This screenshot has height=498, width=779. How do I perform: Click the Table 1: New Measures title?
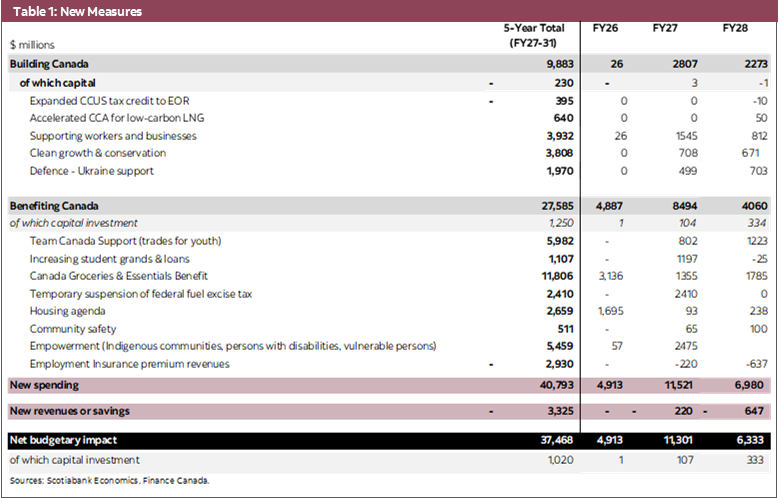[x=77, y=12]
